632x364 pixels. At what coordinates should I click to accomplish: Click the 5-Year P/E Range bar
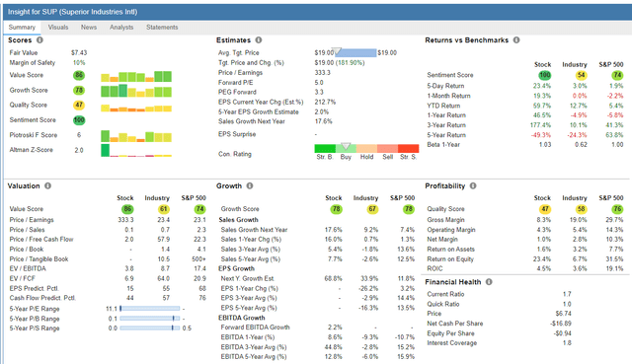(150, 309)
